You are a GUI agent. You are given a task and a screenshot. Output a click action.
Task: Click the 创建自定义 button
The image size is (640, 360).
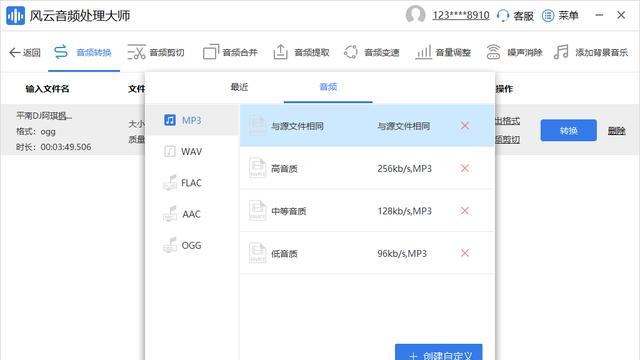(439, 352)
